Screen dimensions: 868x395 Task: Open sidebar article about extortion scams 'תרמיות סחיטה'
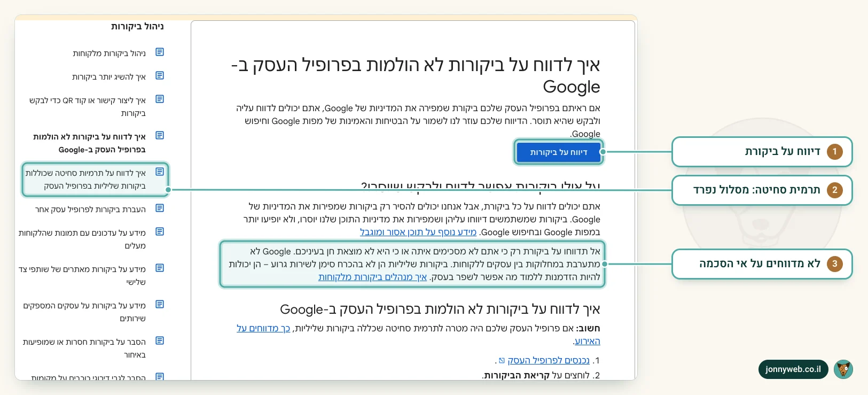[x=85, y=180]
